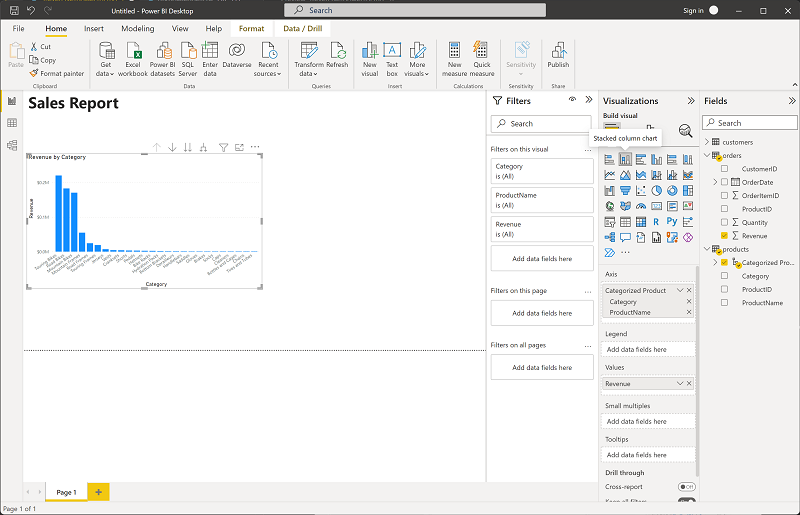The image size is (800, 515).
Task: Check the OrderDate field
Action: [724, 182]
